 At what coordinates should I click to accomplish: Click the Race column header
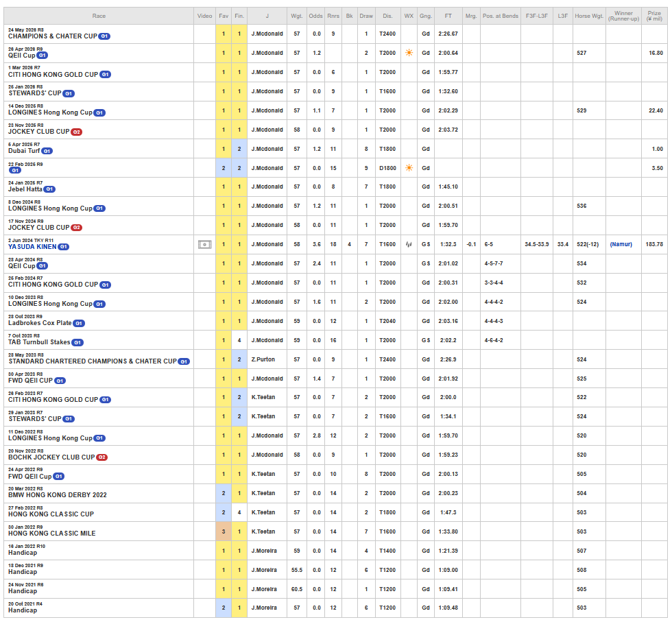(x=99, y=16)
